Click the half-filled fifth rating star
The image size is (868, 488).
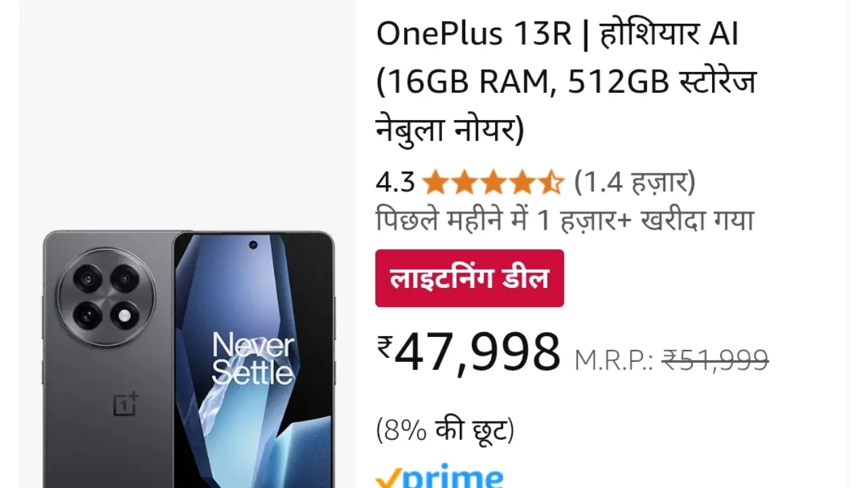tap(551, 182)
